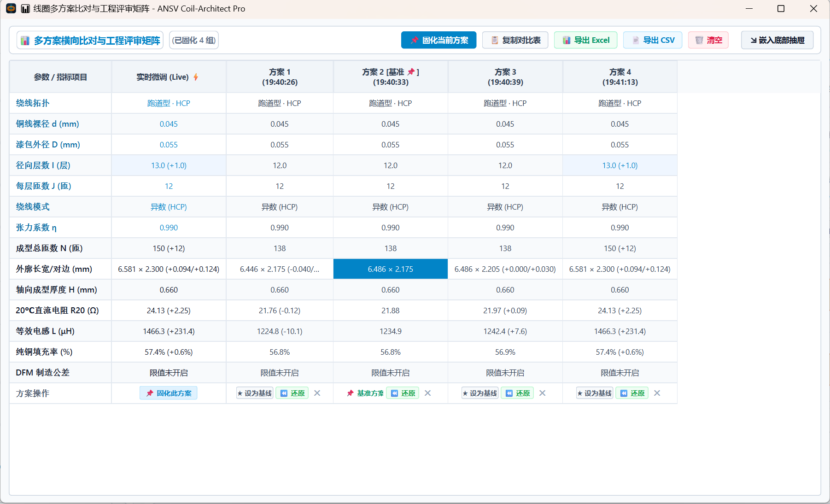
Task: Click 固化当前方案 button
Action: (438, 40)
